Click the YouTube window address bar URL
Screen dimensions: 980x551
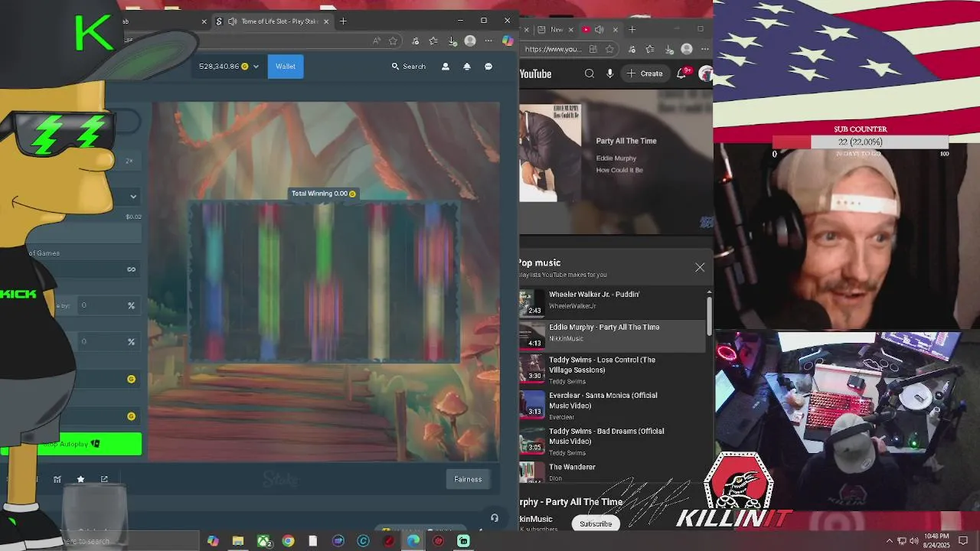click(x=553, y=49)
